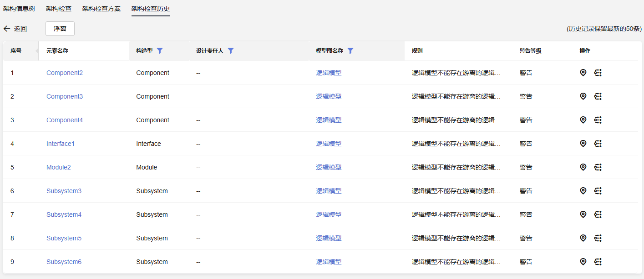
Task: Filter the 模型图名称 column
Action: tap(350, 51)
